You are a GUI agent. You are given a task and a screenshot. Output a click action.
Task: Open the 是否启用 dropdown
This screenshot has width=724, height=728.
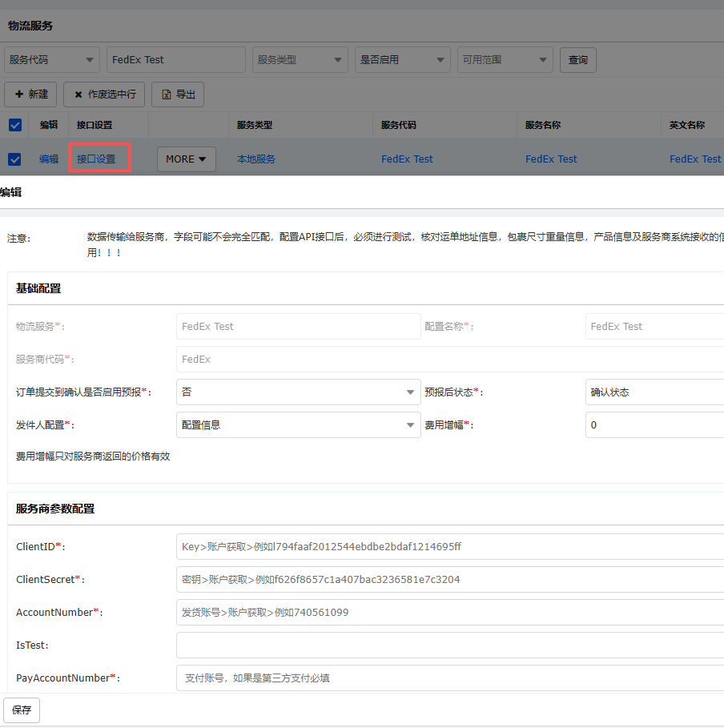(403, 60)
